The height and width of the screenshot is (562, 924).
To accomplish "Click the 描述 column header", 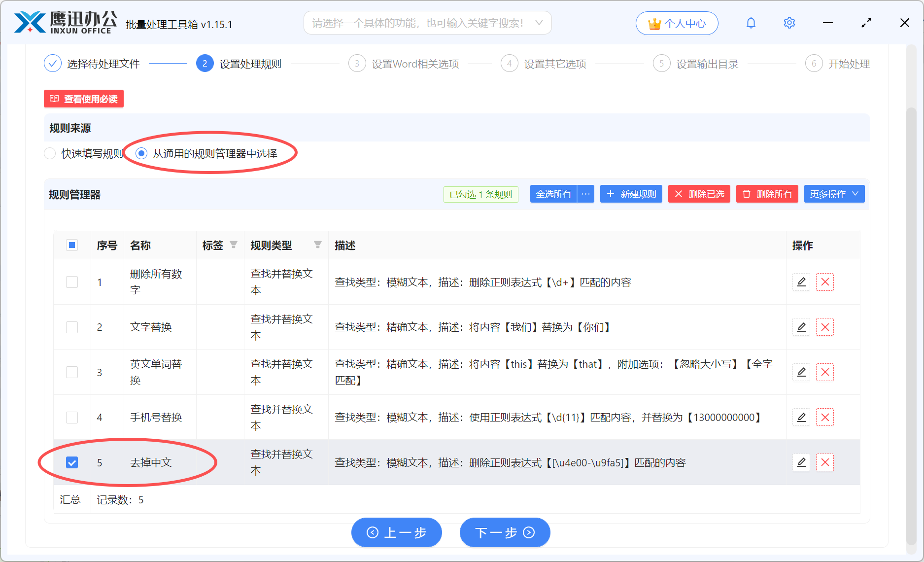I will coord(345,245).
